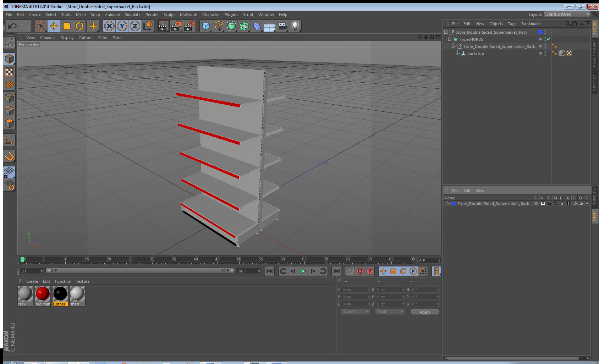Open the Layout Startup dropdown
The height and width of the screenshot is (364, 599).
click(x=567, y=14)
